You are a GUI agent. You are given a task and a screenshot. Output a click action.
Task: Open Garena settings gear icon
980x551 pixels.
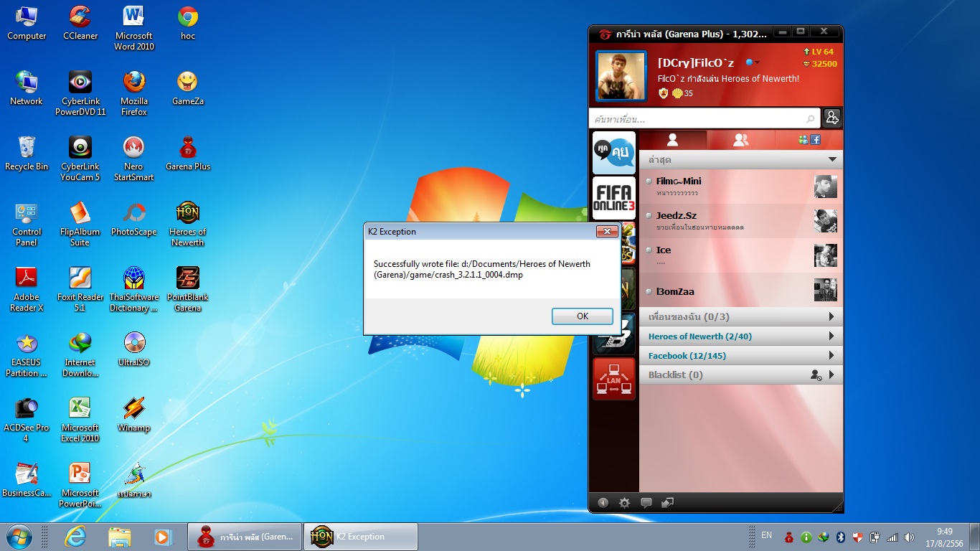(624, 503)
